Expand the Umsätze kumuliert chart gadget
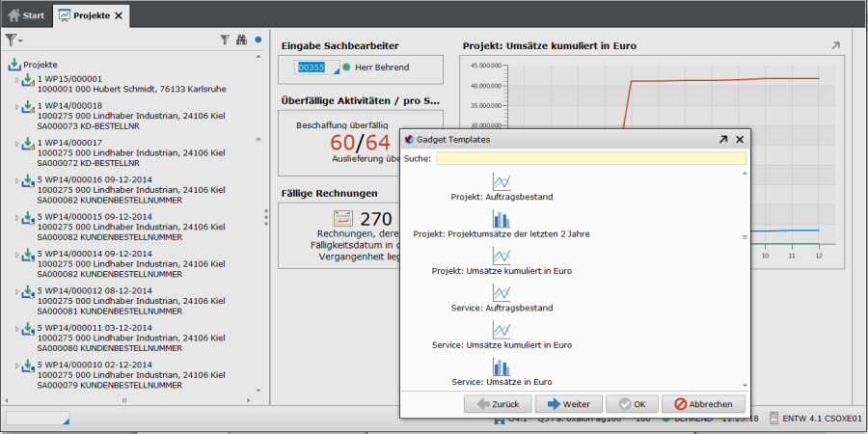The height and width of the screenshot is (434, 868). [835, 46]
